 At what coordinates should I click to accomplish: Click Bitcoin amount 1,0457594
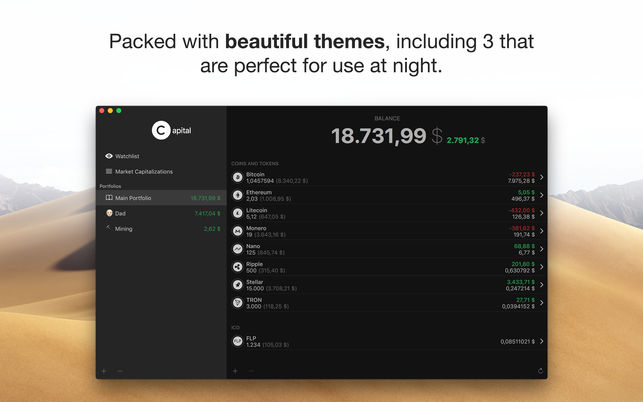(260, 181)
